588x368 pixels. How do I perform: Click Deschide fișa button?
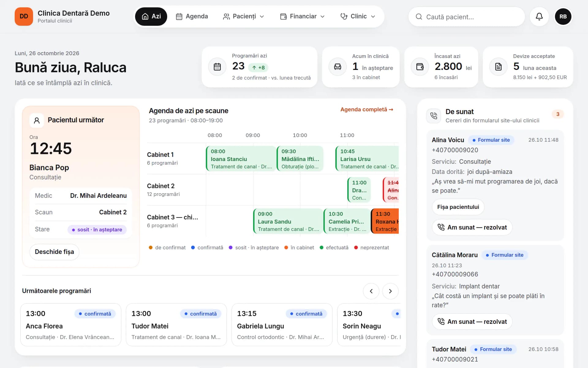[54, 252]
